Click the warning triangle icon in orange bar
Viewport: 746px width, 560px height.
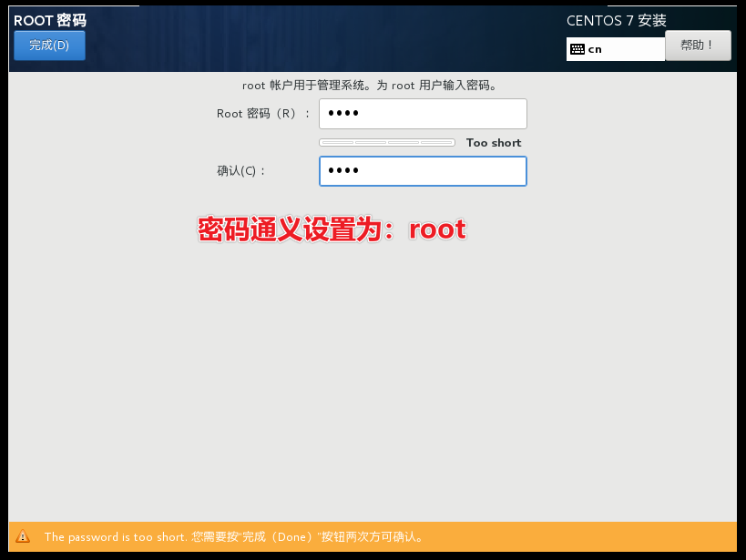pyautogui.click(x=23, y=536)
